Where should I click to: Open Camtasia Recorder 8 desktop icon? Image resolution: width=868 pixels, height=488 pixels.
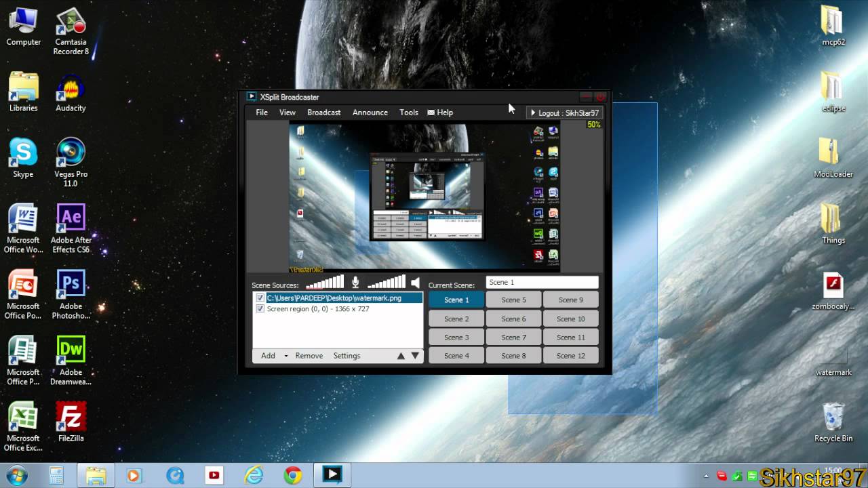(71, 31)
